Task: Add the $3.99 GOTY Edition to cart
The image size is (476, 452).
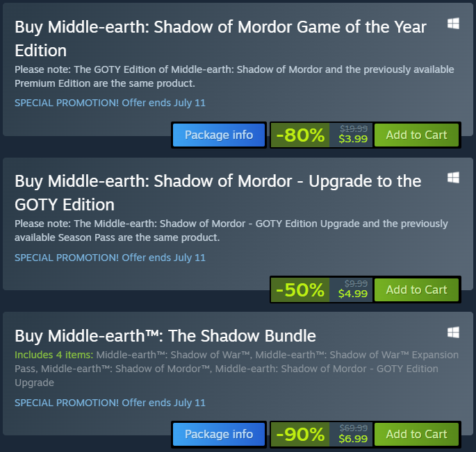Action: click(416, 135)
